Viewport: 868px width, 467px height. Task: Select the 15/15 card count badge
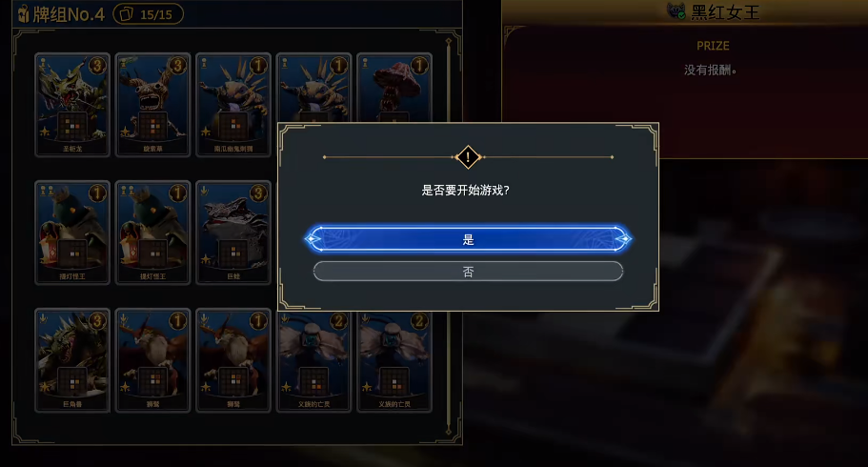[149, 14]
